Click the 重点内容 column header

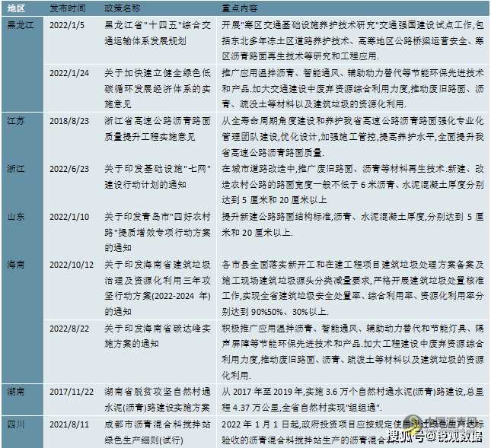point(240,8)
